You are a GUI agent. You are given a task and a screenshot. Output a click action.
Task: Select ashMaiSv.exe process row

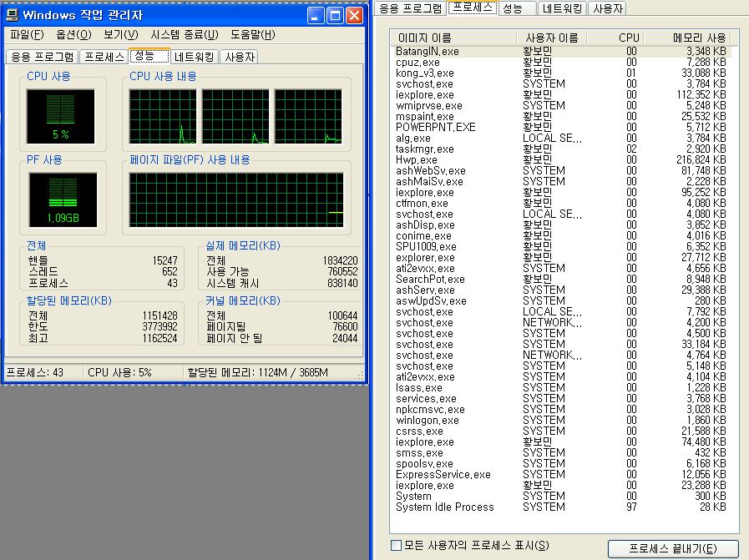coord(562,181)
